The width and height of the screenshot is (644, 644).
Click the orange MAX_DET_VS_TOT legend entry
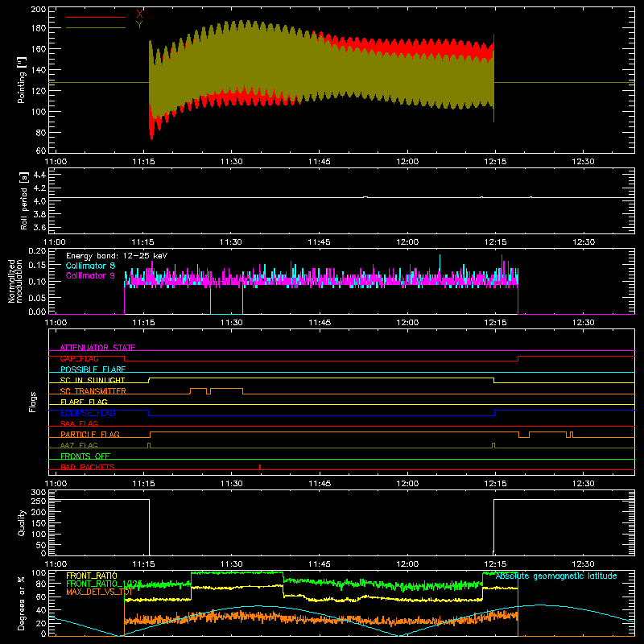point(99,592)
